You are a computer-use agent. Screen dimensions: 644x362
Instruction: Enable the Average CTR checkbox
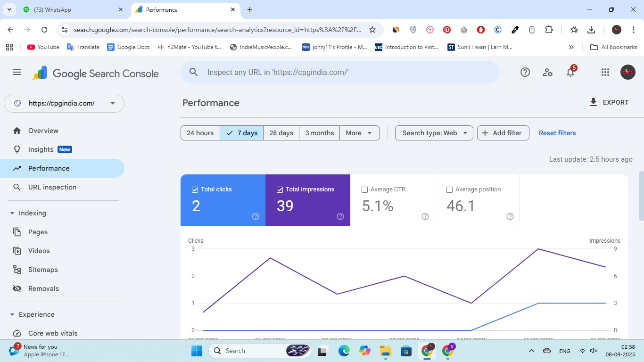(364, 189)
